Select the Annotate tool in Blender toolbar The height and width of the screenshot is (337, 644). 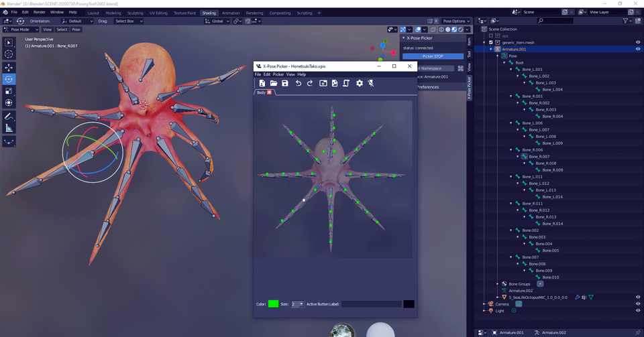[9, 117]
